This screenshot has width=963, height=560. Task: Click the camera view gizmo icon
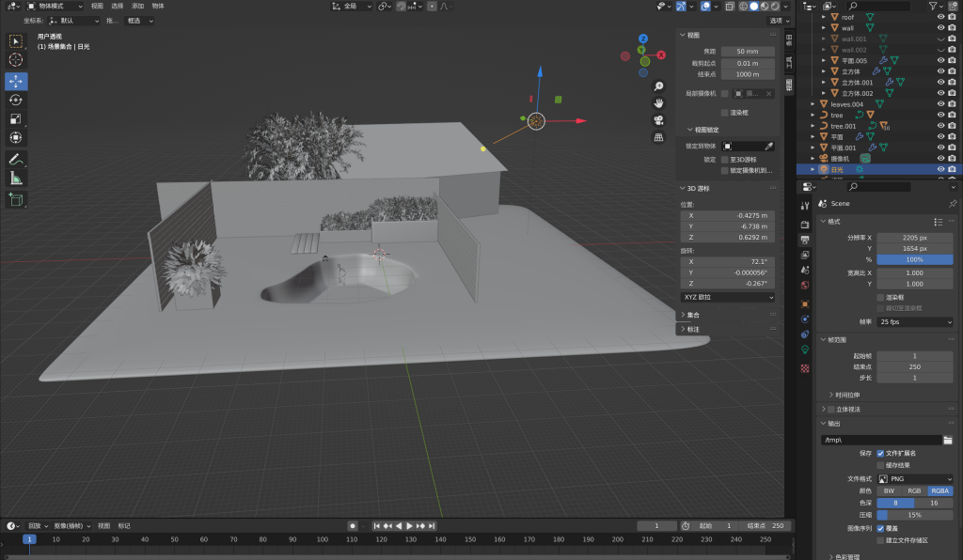coord(659,119)
